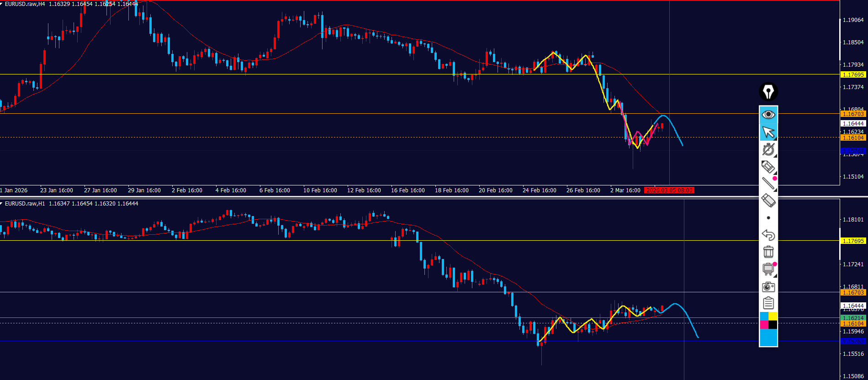Pick the yellow color swatch
The height and width of the screenshot is (380, 868).
(773, 317)
